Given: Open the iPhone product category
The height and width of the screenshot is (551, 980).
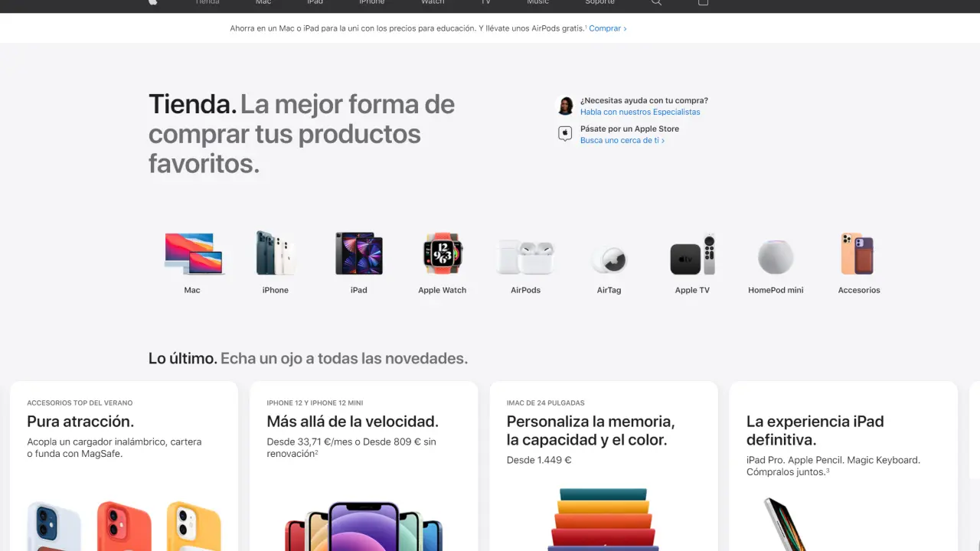Looking at the screenshot, I should (276, 255).
